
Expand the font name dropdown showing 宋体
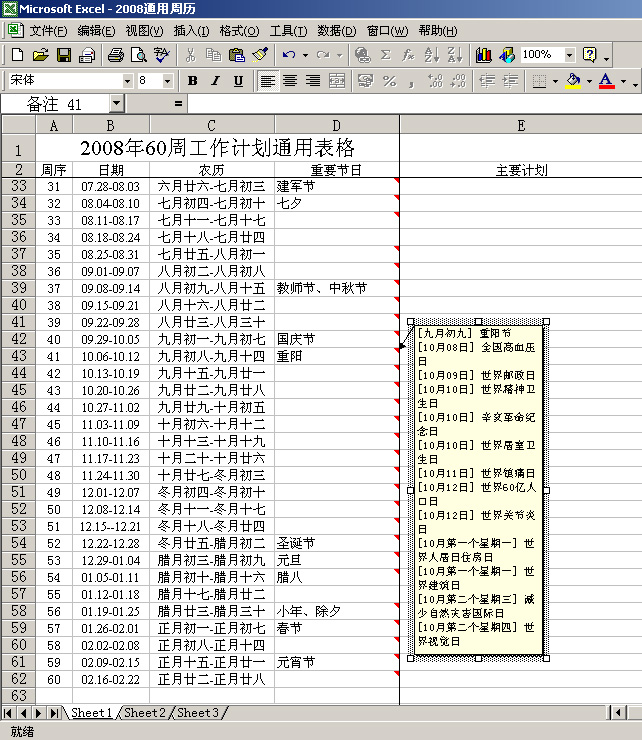click(x=127, y=81)
